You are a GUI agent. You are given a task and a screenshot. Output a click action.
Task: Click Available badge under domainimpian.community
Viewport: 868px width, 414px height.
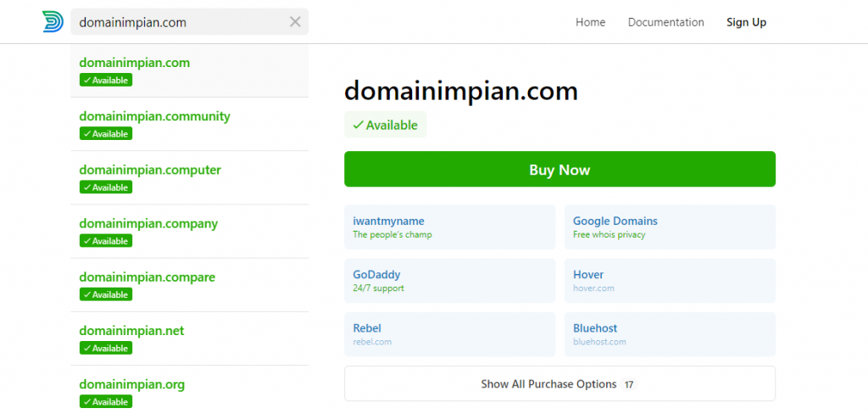106,133
